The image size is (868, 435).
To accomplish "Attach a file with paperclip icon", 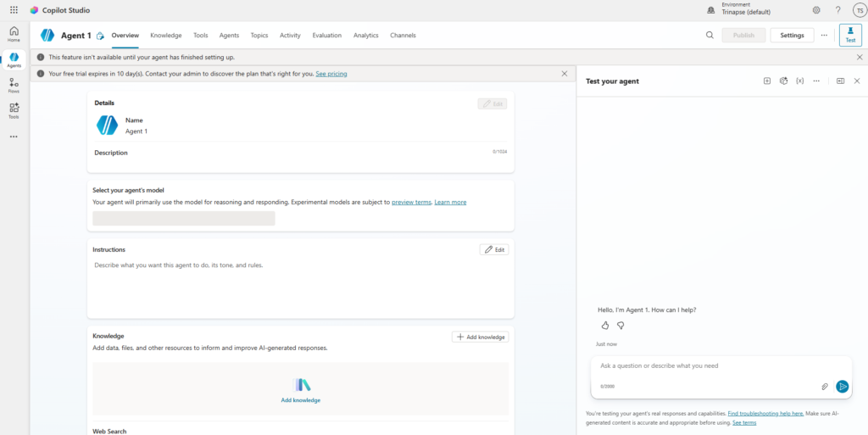I will pos(825,387).
